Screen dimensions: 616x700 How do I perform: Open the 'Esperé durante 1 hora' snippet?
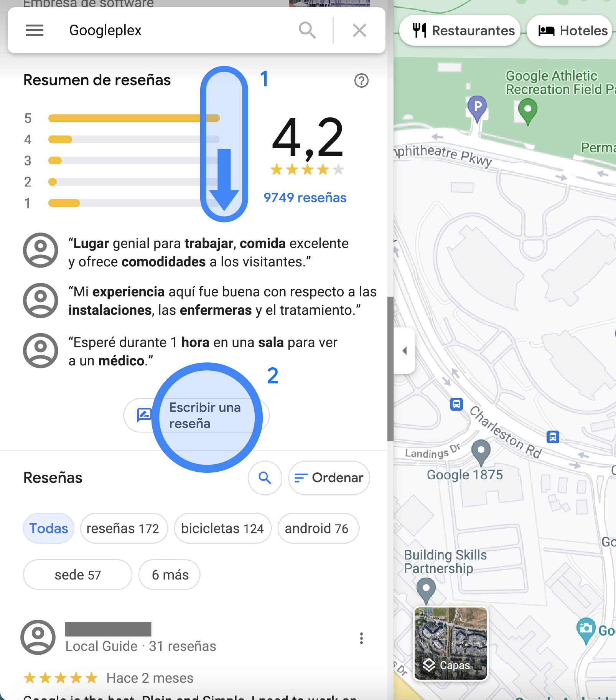click(x=203, y=352)
